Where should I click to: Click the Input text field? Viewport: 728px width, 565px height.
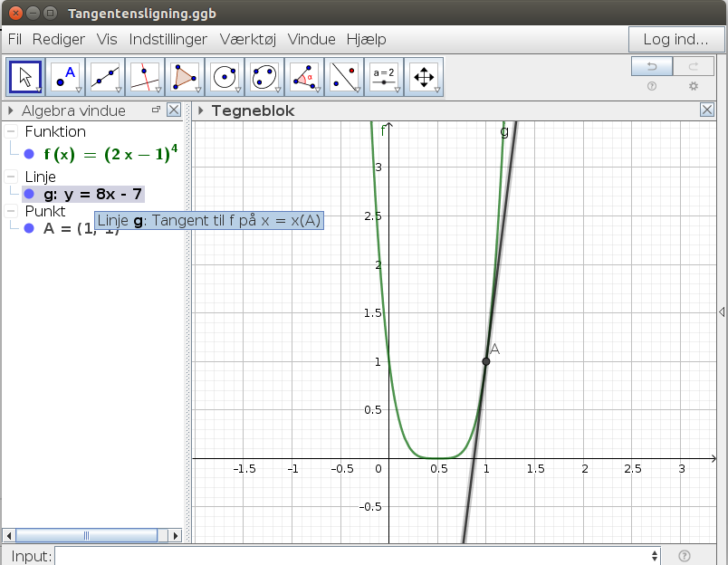pyautogui.click(x=353, y=556)
